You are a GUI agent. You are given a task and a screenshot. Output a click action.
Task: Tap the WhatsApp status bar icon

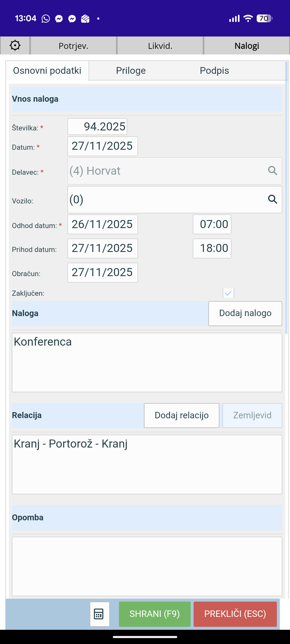tap(46, 19)
